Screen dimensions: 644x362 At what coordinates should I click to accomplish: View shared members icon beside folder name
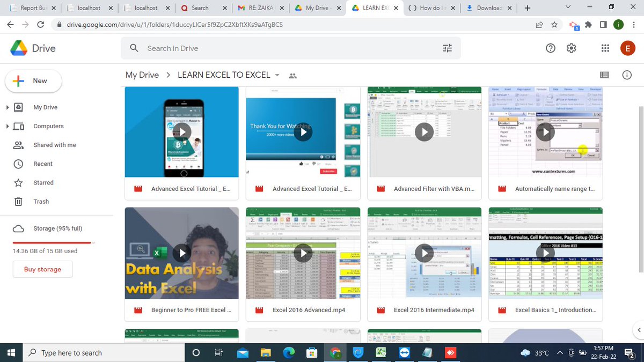pyautogui.click(x=292, y=76)
